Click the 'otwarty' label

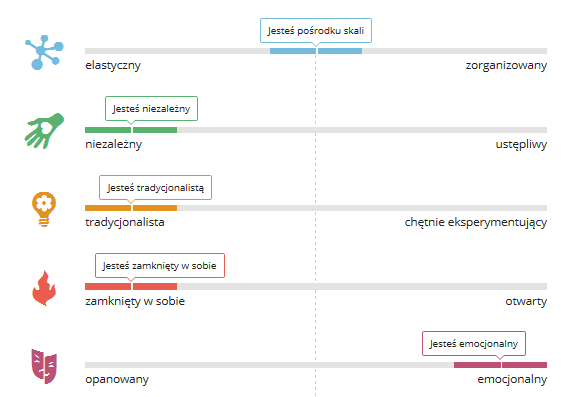click(526, 302)
